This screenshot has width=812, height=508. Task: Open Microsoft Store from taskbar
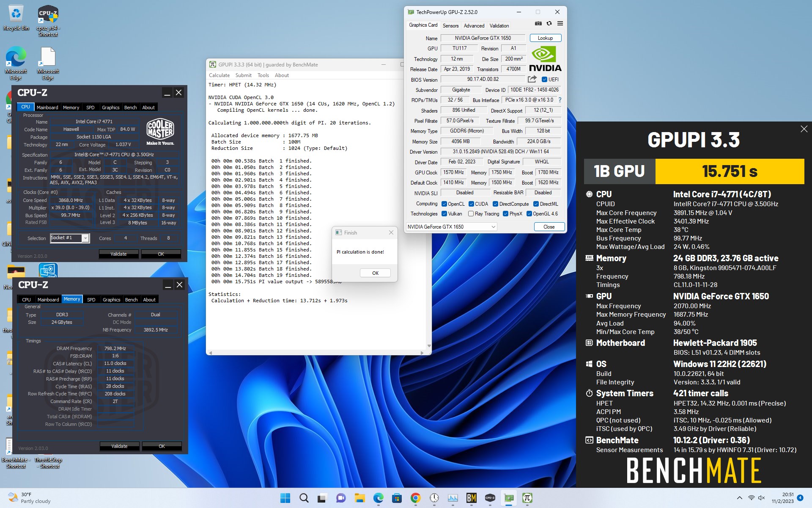pos(397,498)
